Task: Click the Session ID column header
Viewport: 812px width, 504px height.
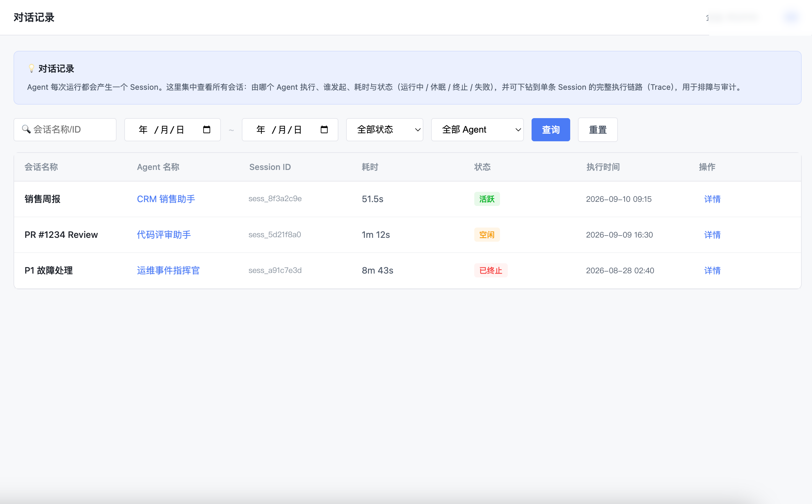Action: click(x=270, y=167)
